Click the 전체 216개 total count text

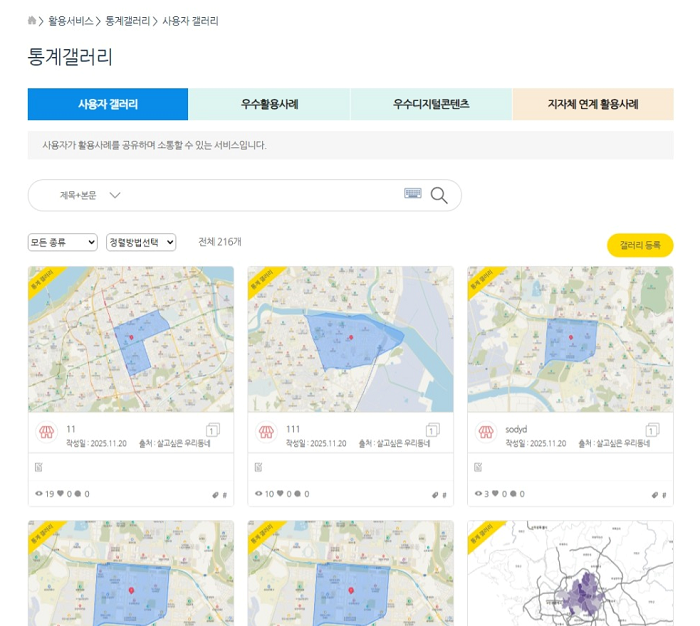click(220, 242)
